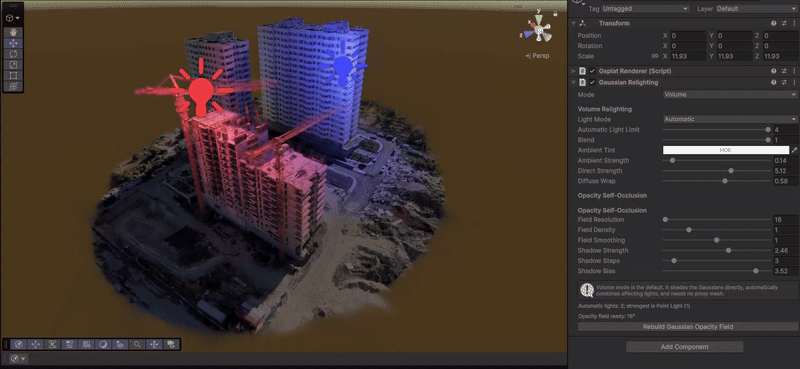The image size is (800, 369).
Task: Click the Direct Strength slider handle
Action: coord(731,170)
